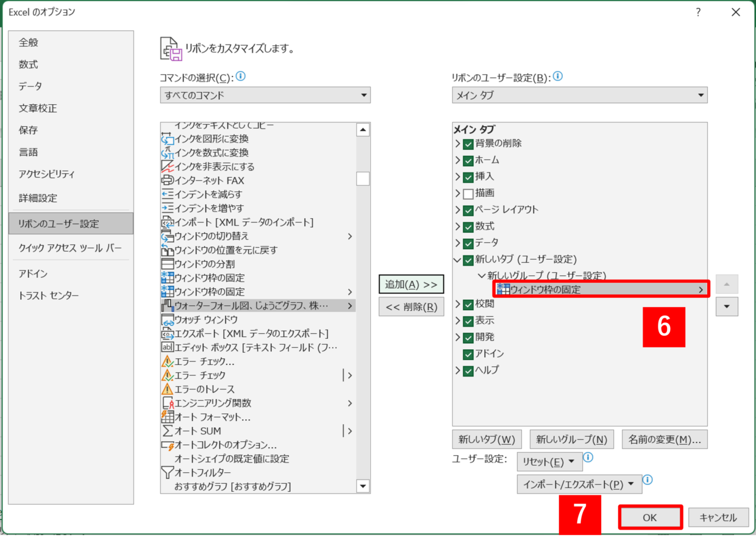Uncheck the 背景の削除 tab checkbox
The image size is (756, 546).
click(x=468, y=144)
